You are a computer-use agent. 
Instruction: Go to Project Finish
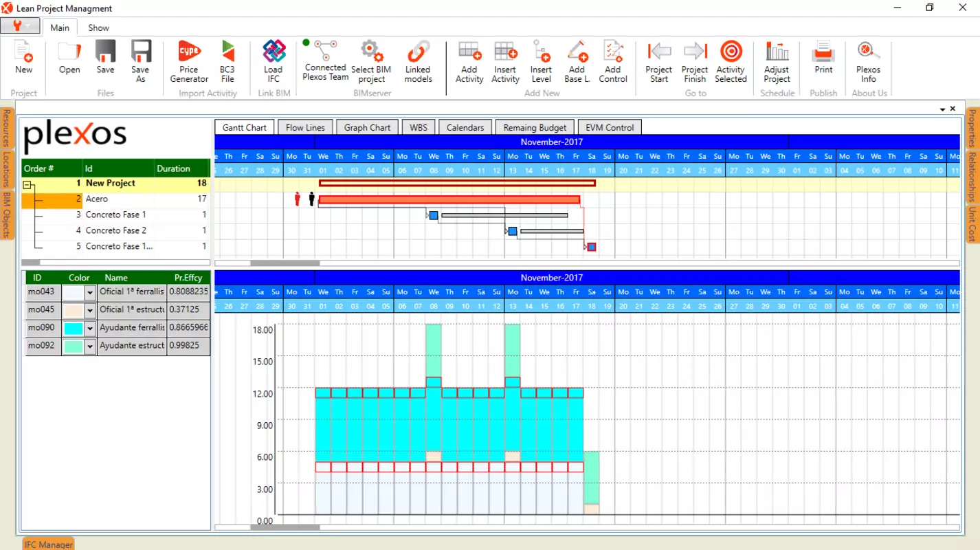point(695,62)
